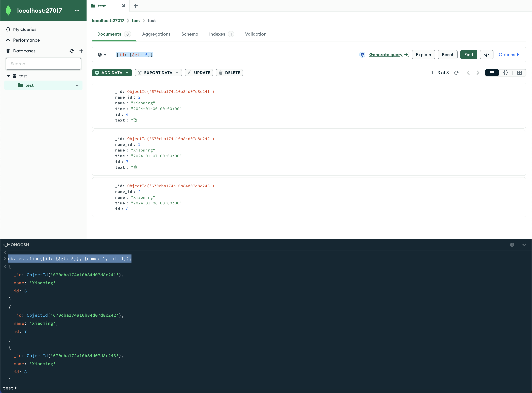532x393 pixels.
Task: Open test collection ellipsis menu
Action: [x=77, y=85]
